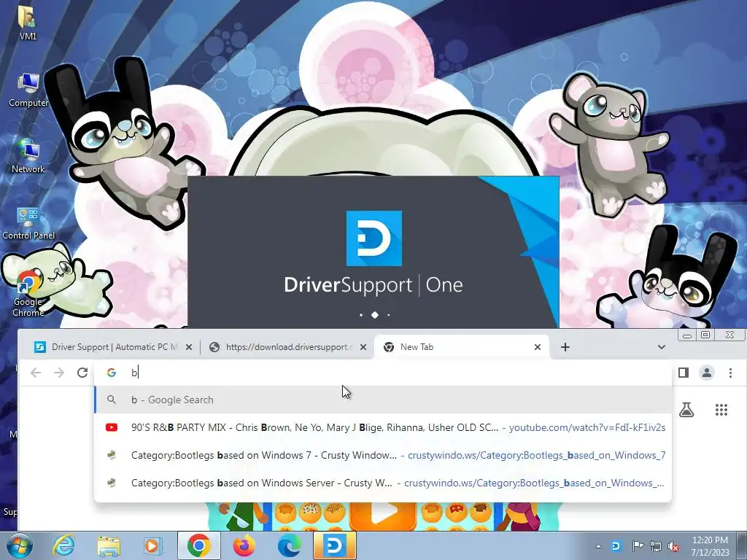Close the download.driversupport tab
This screenshot has width=747, height=560.
[363, 347]
